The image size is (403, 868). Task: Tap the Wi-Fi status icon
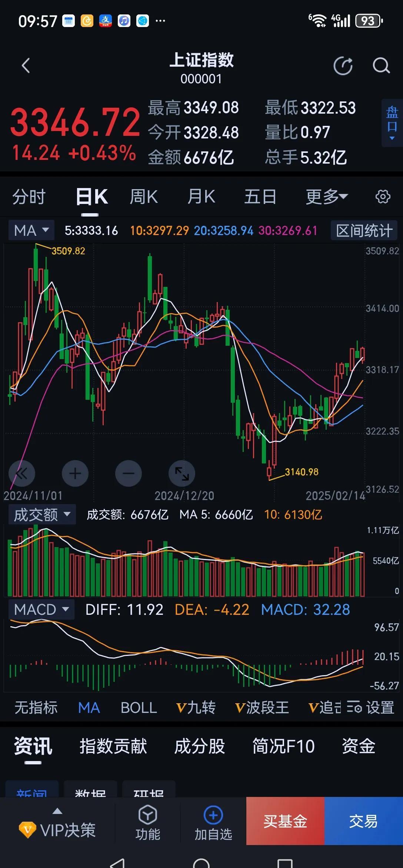[x=317, y=21]
